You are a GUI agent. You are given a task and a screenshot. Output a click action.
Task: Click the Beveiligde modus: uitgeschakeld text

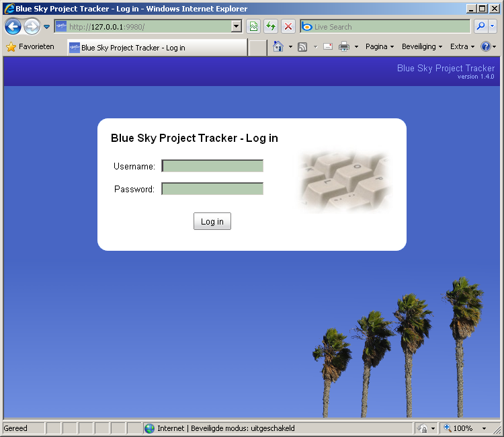243,428
